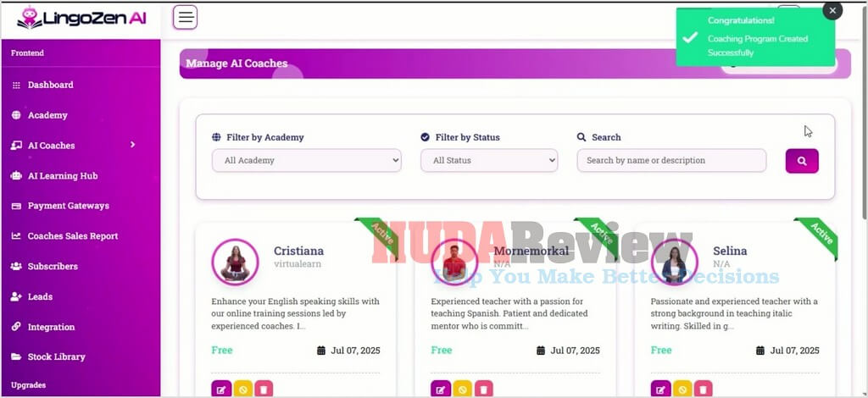
Task: Delete Cristiana coach using trash icon
Action: coord(263,390)
